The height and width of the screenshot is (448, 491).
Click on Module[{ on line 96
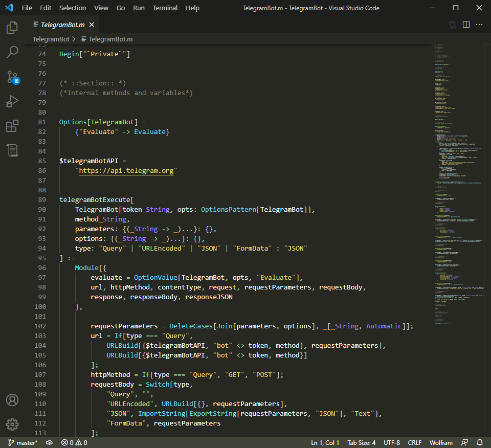91,267
